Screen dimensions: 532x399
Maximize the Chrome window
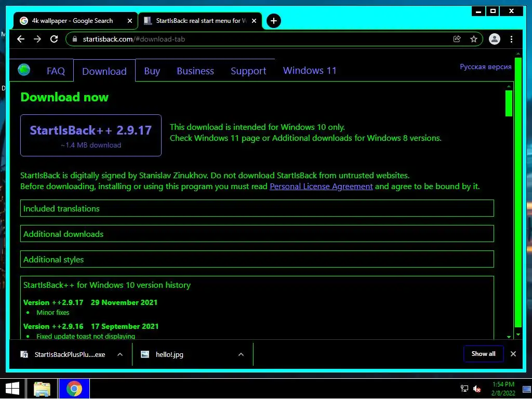[x=493, y=11]
